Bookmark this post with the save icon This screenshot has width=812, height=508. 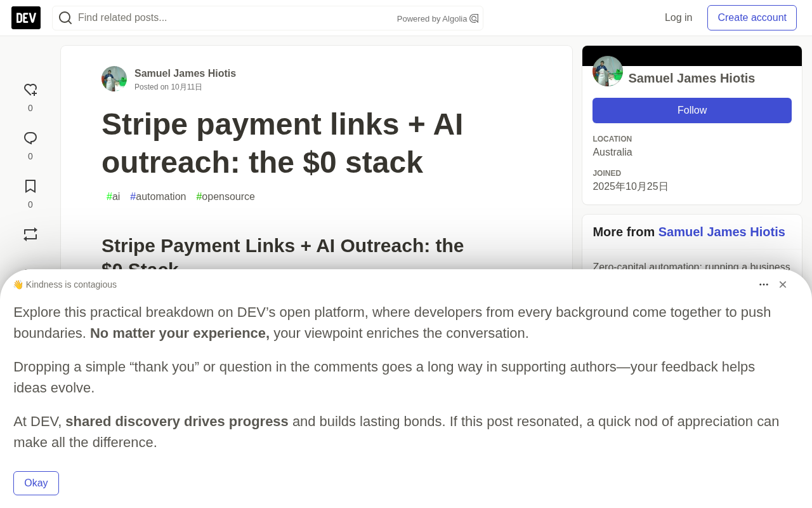pyautogui.click(x=30, y=187)
